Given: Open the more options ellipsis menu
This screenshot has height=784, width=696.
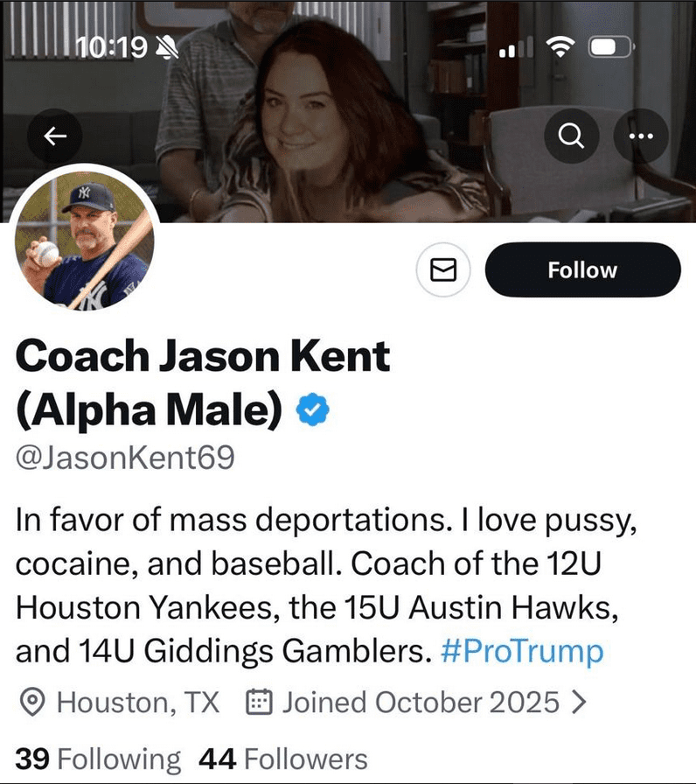Looking at the screenshot, I should pos(641,136).
